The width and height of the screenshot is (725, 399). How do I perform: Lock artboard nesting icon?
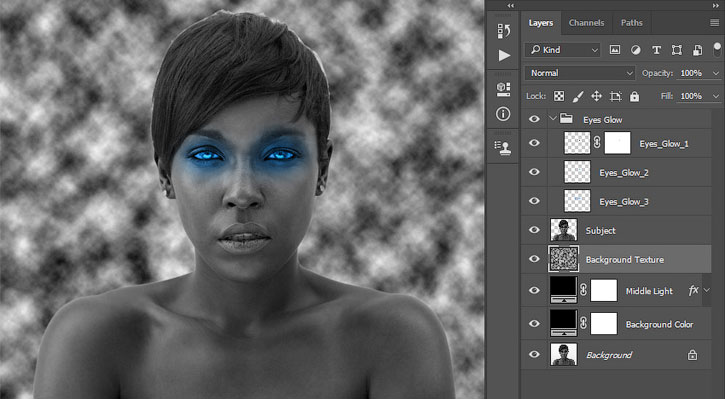pos(615,96)
